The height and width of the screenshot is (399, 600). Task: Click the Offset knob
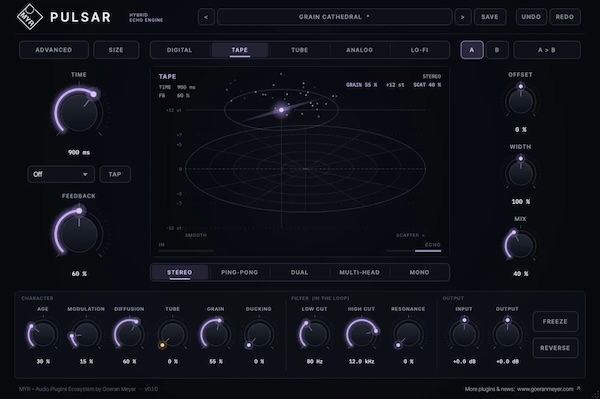520,101
